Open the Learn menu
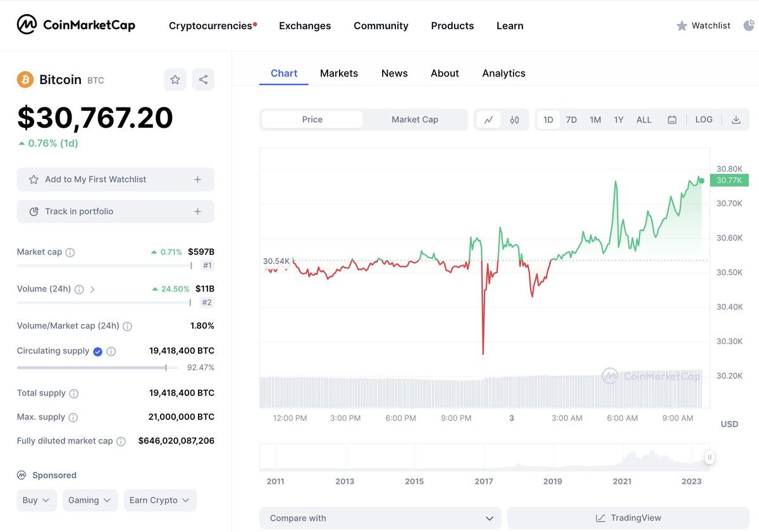Image resolution: width=759 pixels, height=532 pixels. pos(510,26)
